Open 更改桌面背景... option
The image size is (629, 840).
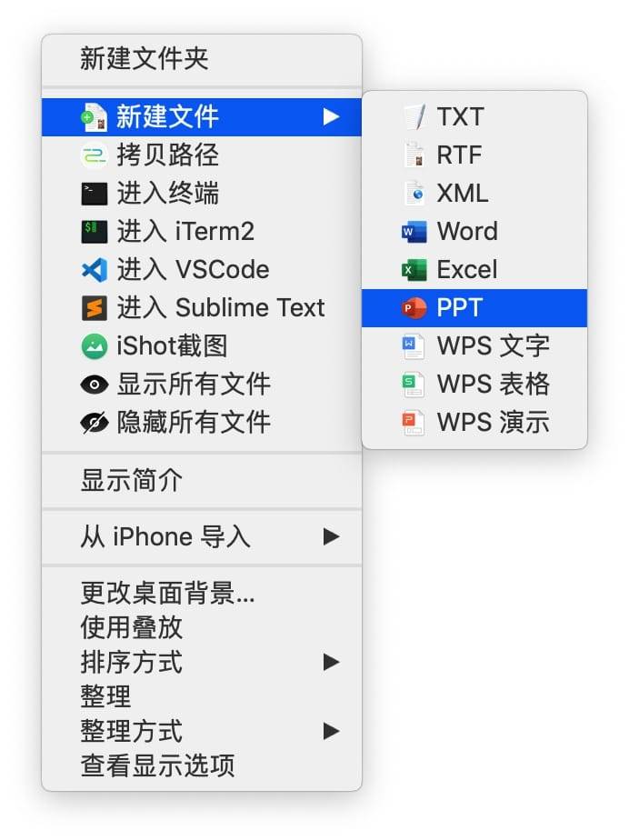[x=167, y=594]
